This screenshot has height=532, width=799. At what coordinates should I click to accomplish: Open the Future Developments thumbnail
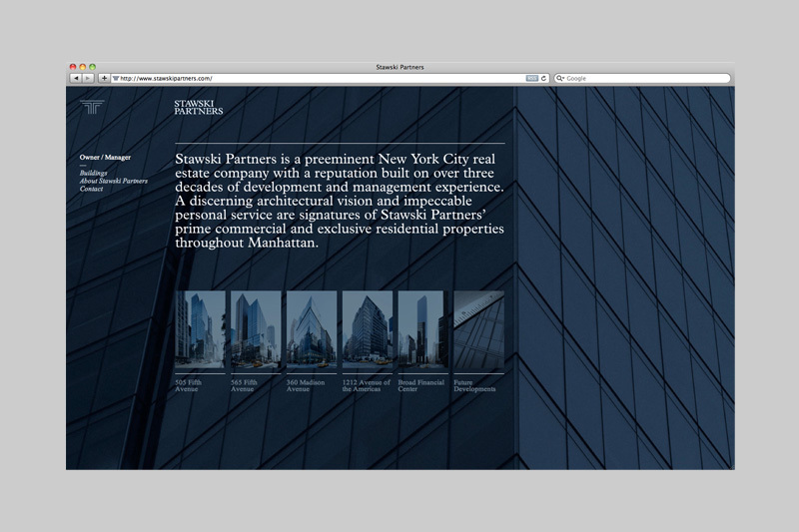[479, 329]
